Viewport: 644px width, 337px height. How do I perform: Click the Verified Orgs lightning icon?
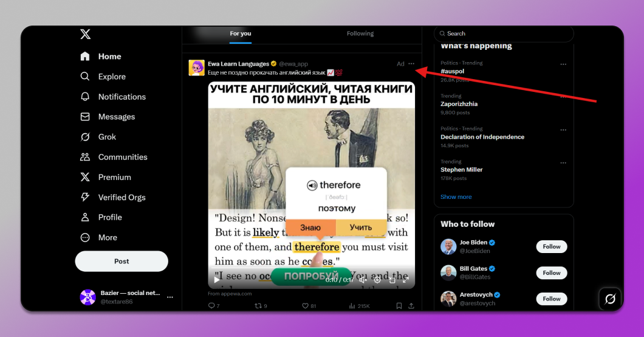point(85,197)
